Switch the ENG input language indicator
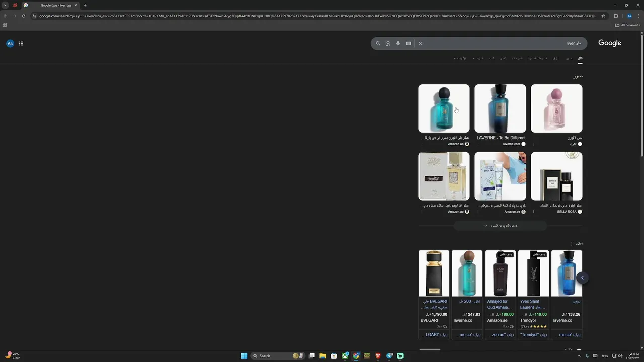The width and height of the screenshot is (644, 362). click(x=605, y=356)
